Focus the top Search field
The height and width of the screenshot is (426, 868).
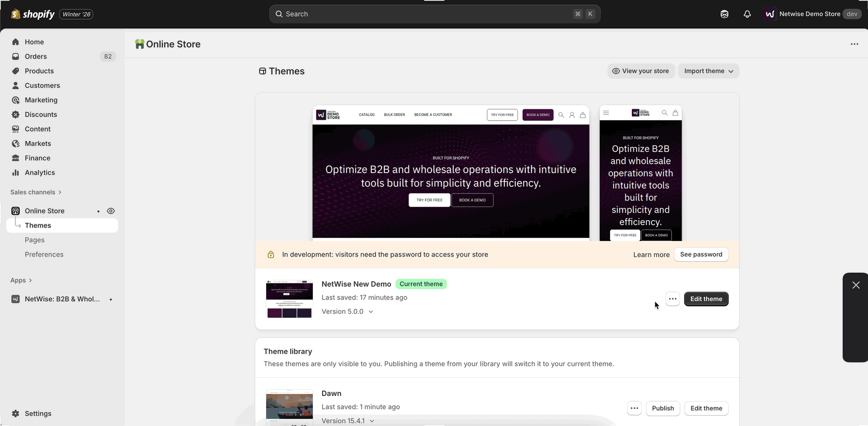(x=435, y=14)
